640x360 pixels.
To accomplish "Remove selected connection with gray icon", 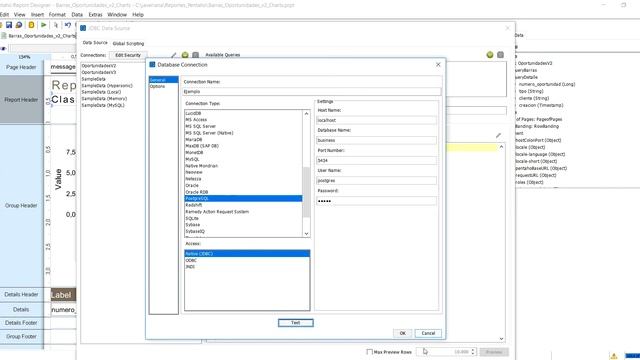I will (196, 55).
